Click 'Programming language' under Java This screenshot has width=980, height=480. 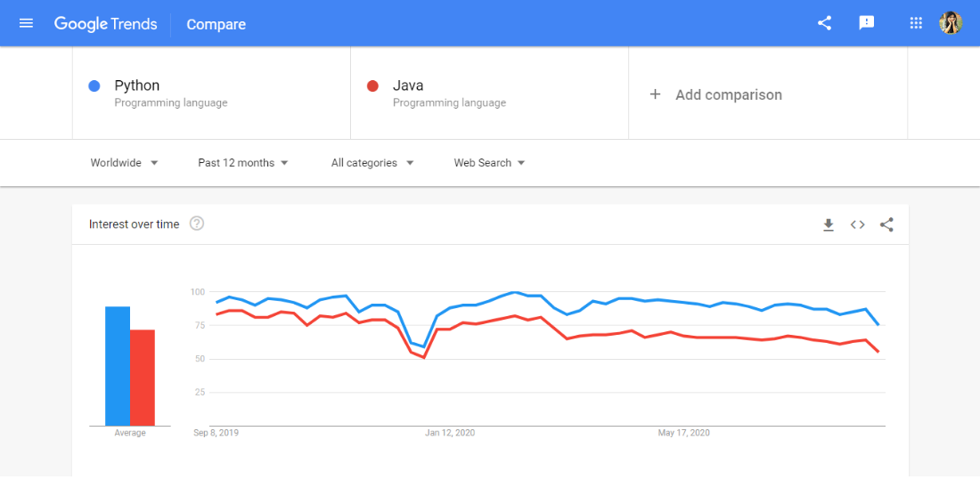pos(449,103)
